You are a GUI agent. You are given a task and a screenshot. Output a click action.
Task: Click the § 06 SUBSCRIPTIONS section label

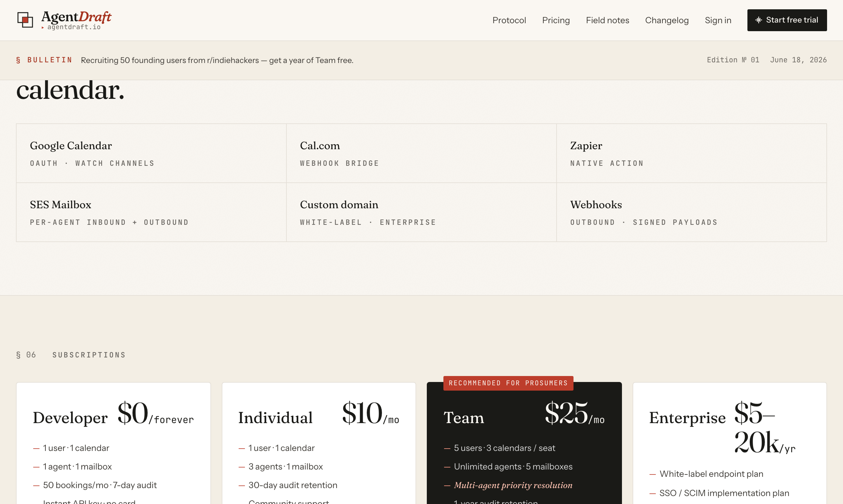[71, 355]
